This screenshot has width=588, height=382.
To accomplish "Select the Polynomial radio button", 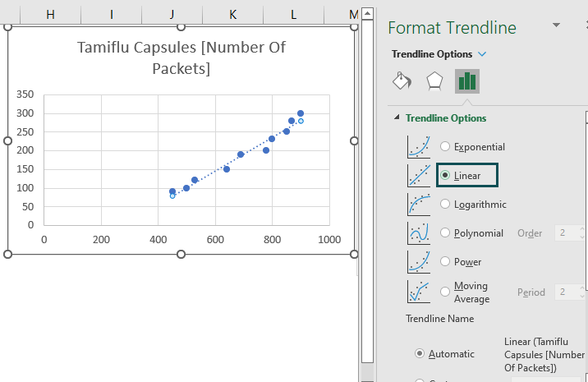I will pyautogui.click(x=445, y=232).
